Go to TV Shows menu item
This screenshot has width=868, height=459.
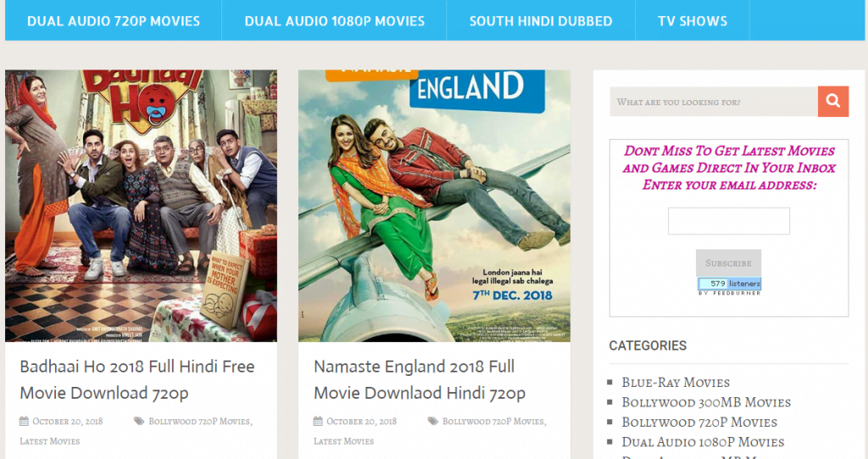(693, 21)
